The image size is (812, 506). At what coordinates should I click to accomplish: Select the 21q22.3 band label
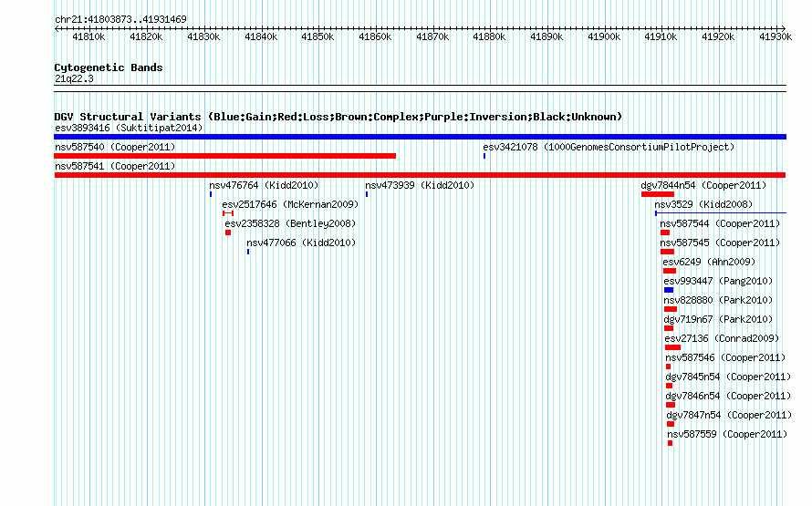74,78
